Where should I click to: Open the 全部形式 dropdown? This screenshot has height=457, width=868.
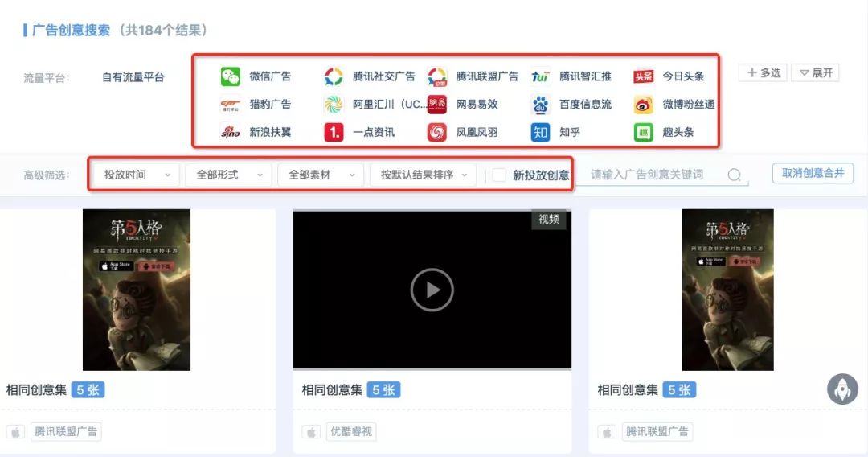tap(228, 175)
